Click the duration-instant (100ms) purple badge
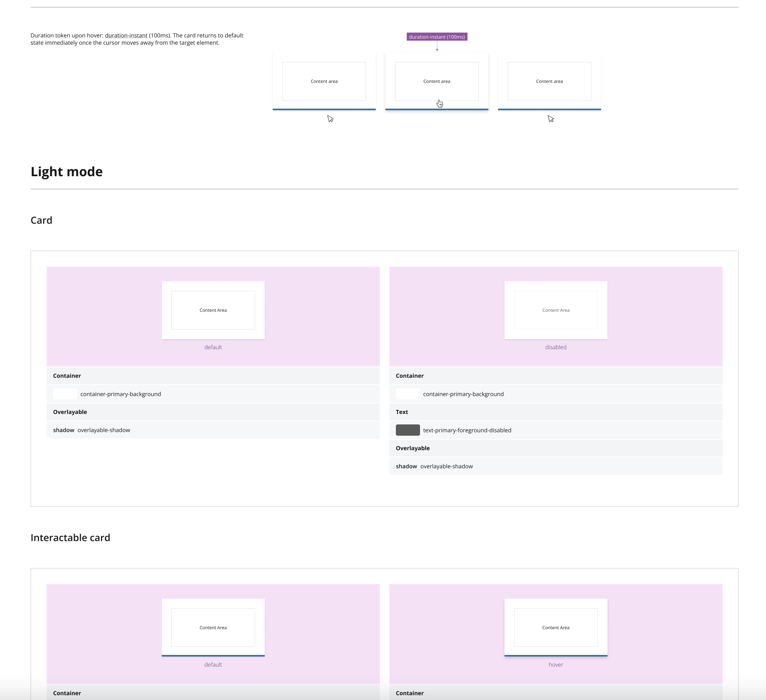The image size is (766, 700). pos(437,37)
